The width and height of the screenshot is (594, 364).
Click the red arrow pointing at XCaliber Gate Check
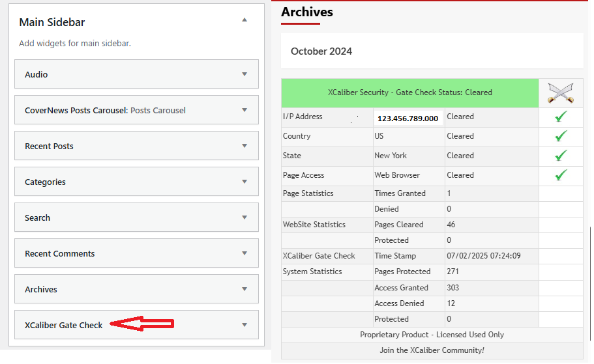coord(141,324)
